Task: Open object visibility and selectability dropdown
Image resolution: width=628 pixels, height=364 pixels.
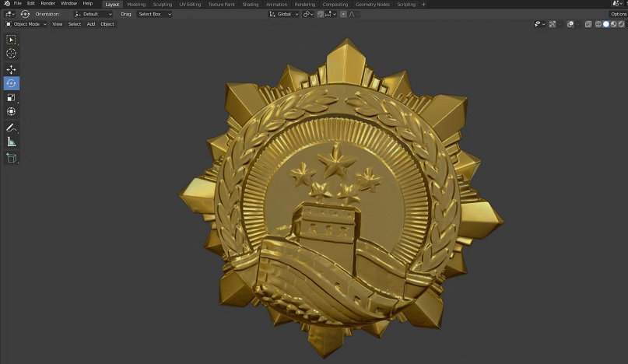Action: (539, 24)
